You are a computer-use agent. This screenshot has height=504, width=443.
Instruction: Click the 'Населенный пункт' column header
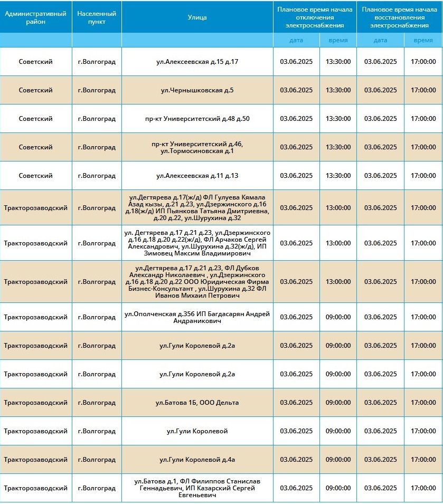point(97,17)
